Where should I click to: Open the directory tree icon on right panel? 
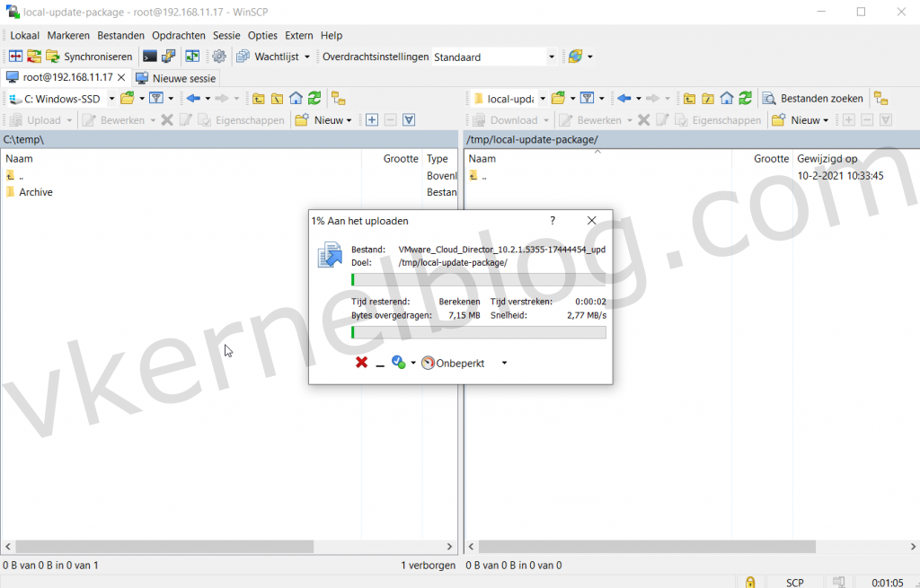[x=880, y=99]
